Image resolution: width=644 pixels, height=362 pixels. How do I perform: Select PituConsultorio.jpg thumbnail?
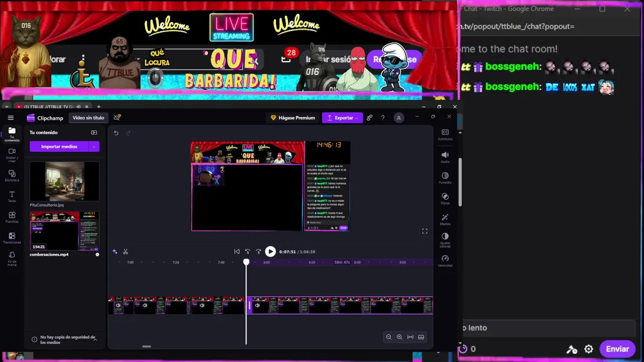point(64,182)
